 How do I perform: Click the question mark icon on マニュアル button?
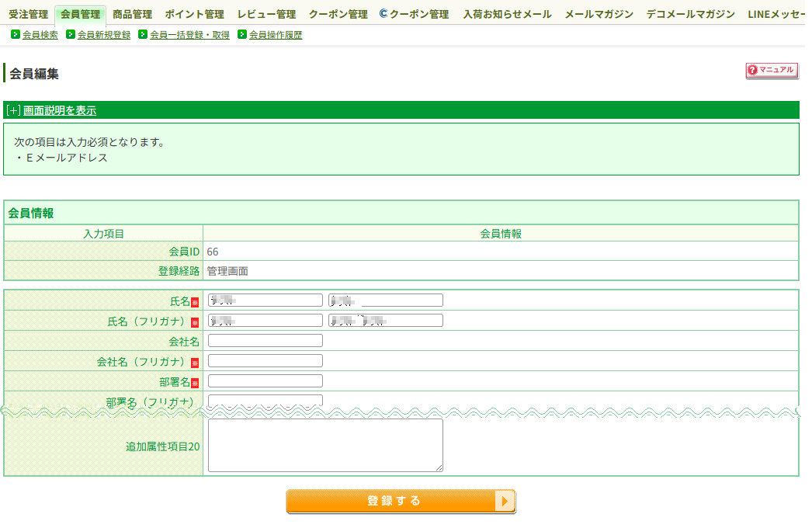(x=754, y=70)
